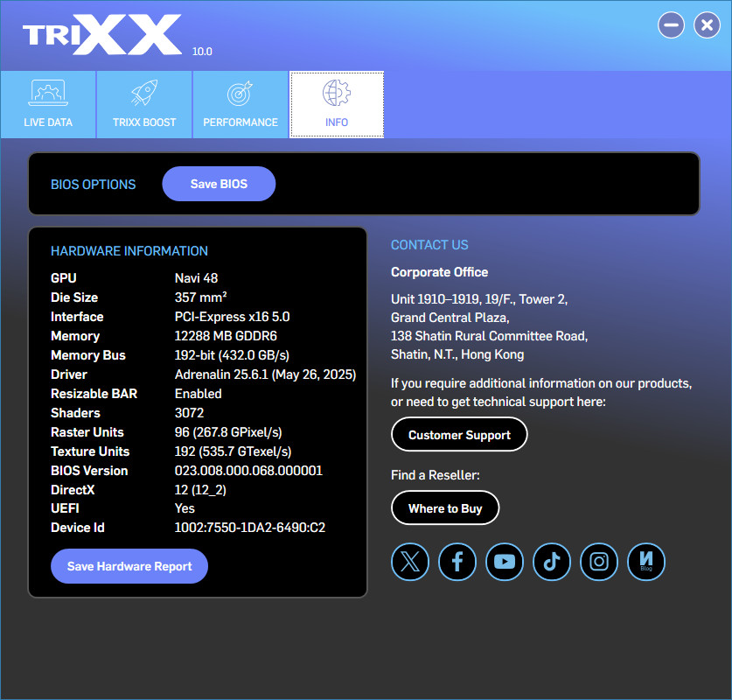Screen dimensions: 732x700
Task: Click the version number 10.0
Action: click(202, 52)
